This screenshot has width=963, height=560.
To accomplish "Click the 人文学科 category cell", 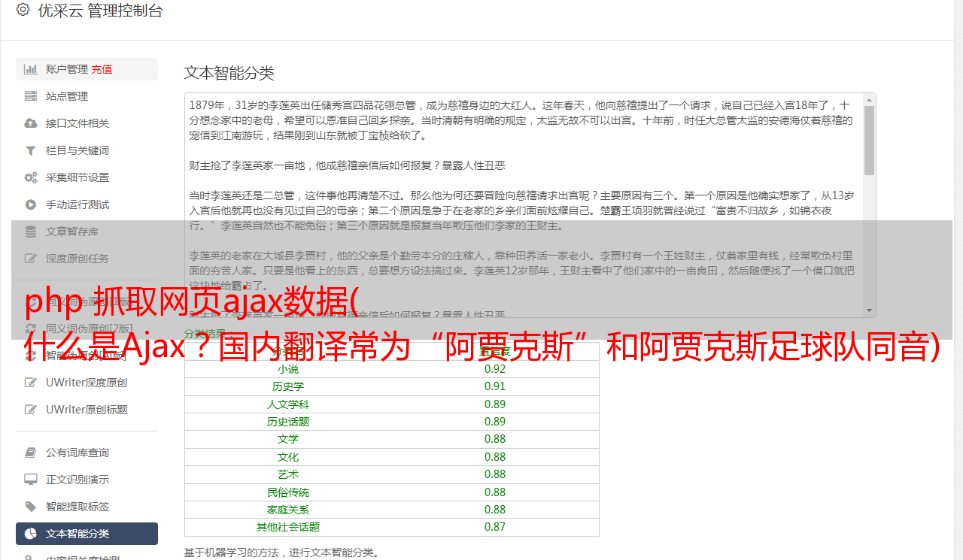I will point(288,404).
